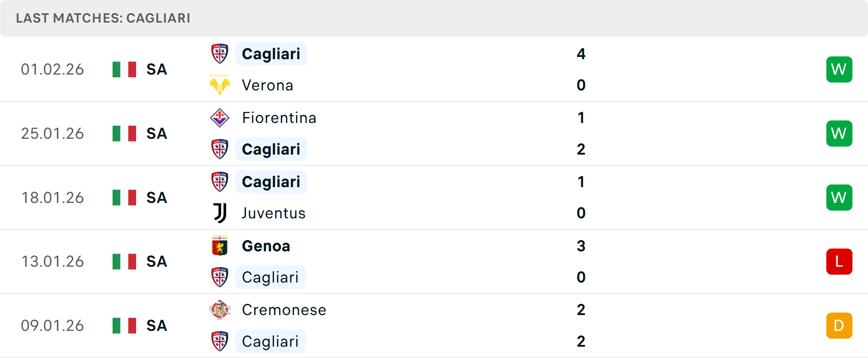Image resolution: width=868 pixels, height=358 pixels.
Task: Click the W badge for the Juventus match
Action: [x=839, y=198]
